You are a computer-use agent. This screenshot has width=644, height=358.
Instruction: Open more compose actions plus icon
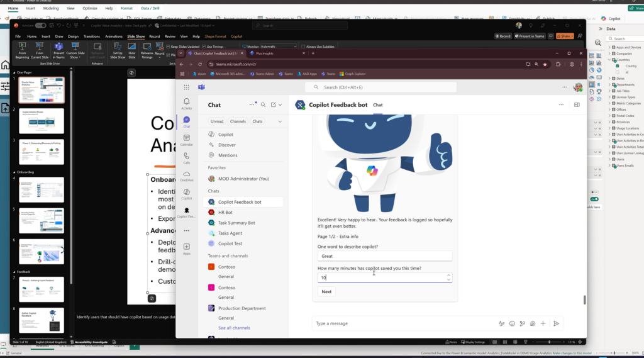click(x=543, y=323)
